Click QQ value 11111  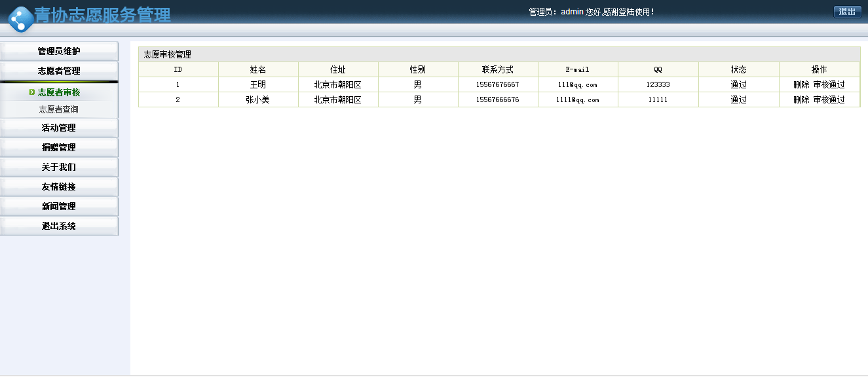[x=658, y=99]
